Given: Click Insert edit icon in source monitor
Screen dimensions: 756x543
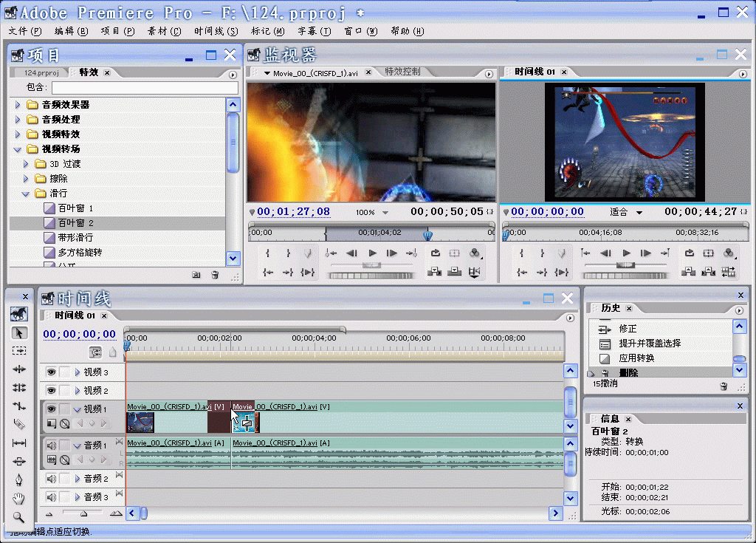Looking at the screenshot, I should [434, 272].
